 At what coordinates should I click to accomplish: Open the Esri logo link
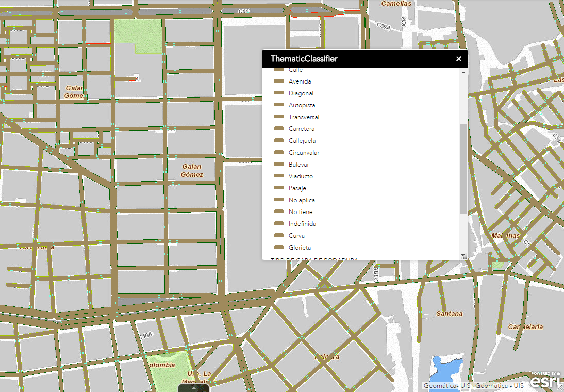pos(545,380)
